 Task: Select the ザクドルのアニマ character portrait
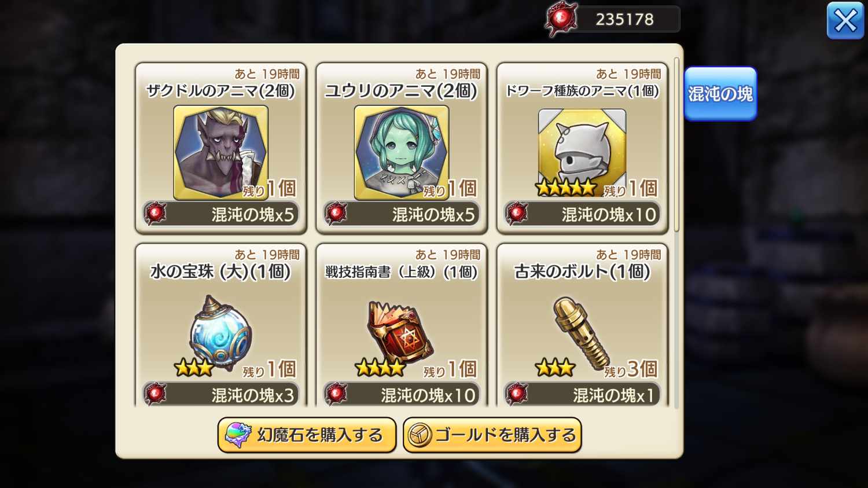click(220, 153)
